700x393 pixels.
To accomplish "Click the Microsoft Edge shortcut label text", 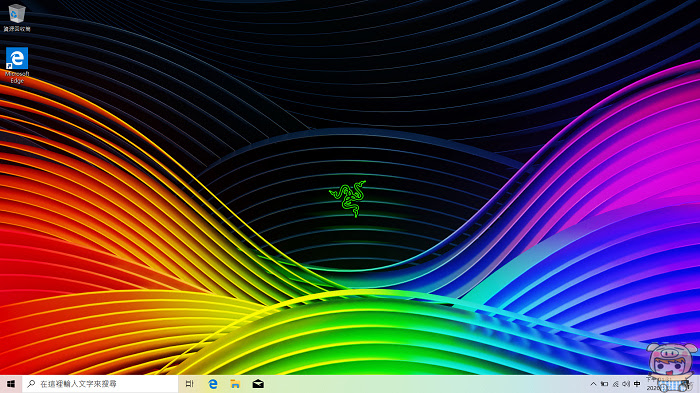I will 17,77.
